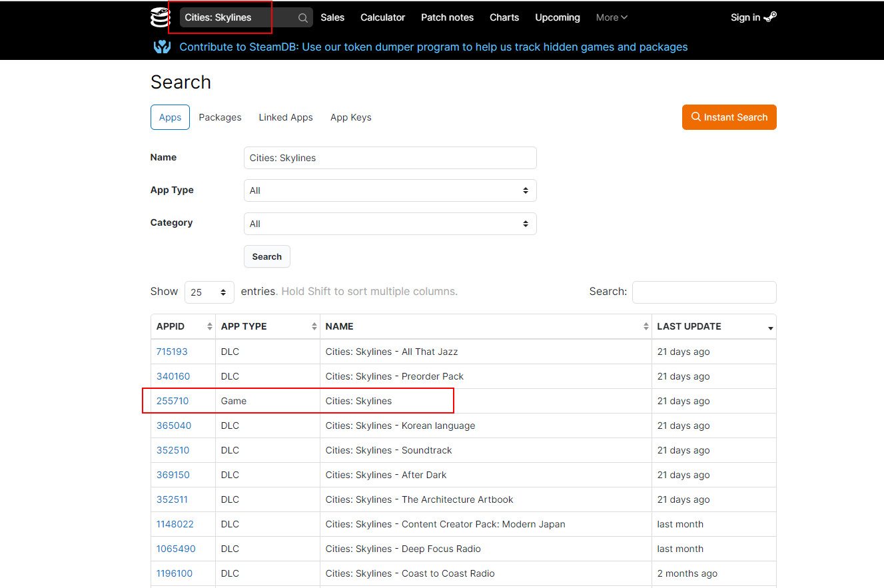884x588 pixels.
Task: Click the name 'Cities: Skylines - Coast to Coast Radio'
Action: point(410,573)
